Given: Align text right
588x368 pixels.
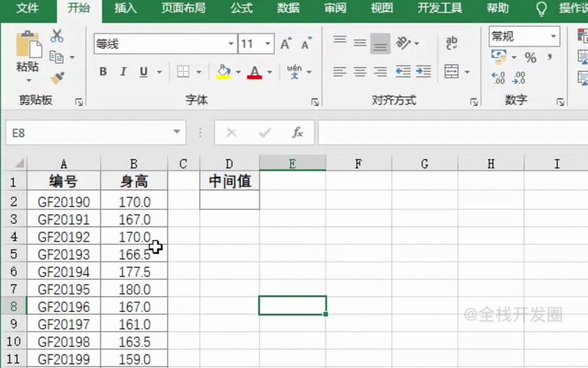Looking at the screenshot, I should pyautogui.click(x=380, y=72).
